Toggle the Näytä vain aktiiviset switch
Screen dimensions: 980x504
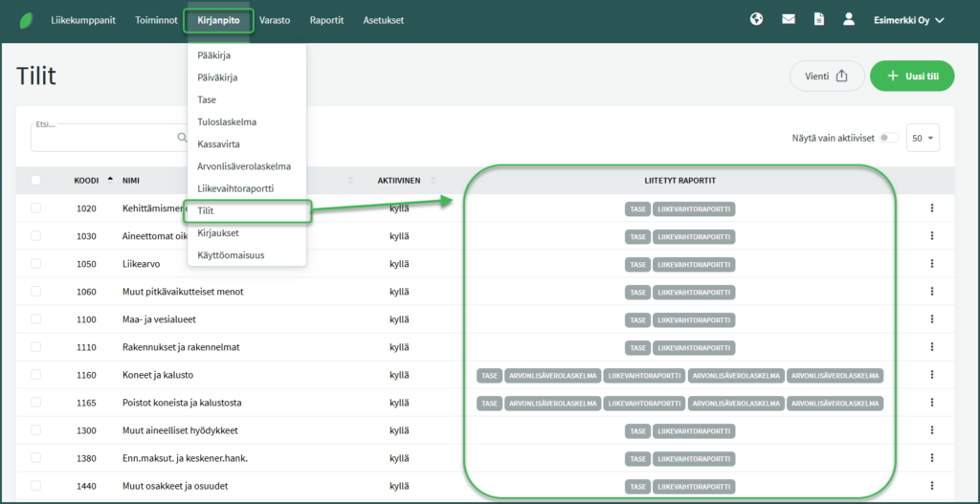coord(889,138)
